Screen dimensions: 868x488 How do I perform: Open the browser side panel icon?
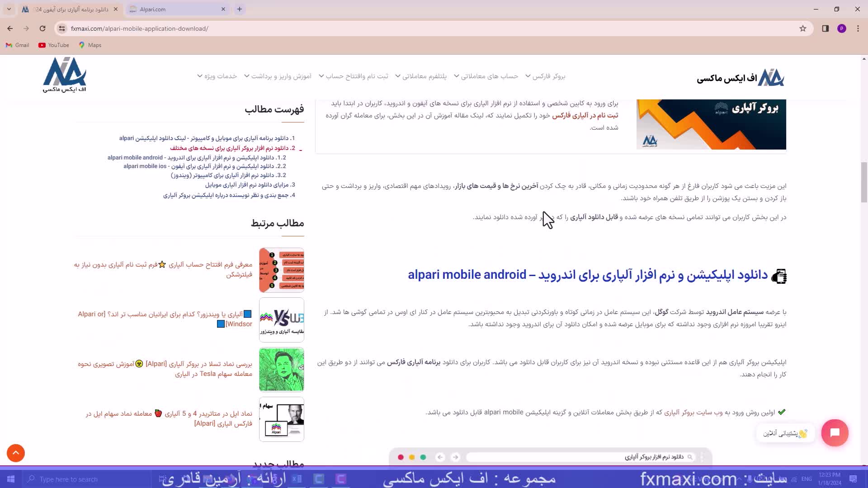click(826, 28)
